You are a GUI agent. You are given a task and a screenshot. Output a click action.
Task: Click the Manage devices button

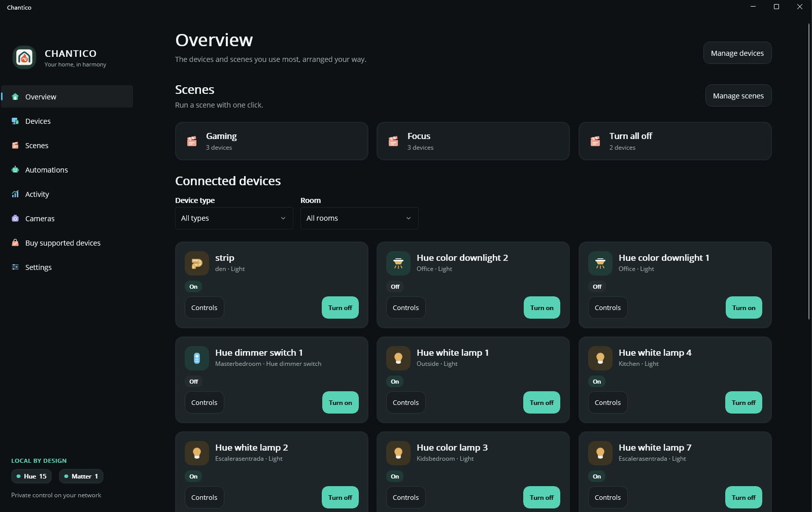(x=737, y=53)
